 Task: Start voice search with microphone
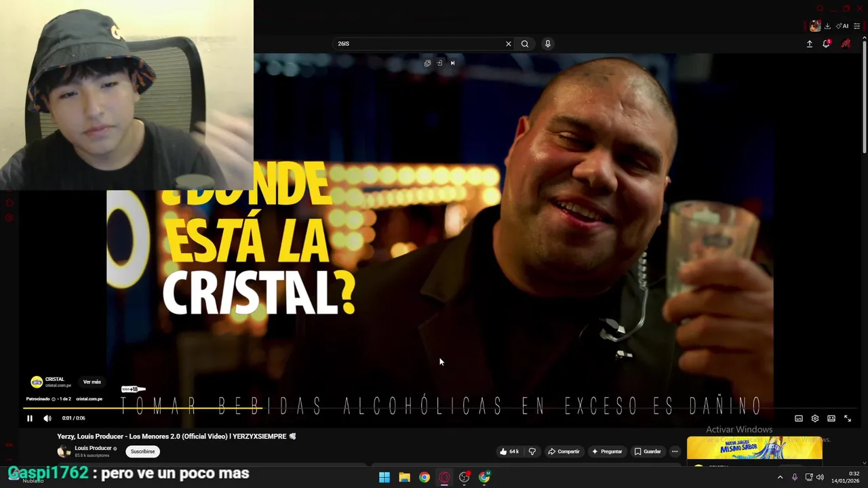(548, 43)
